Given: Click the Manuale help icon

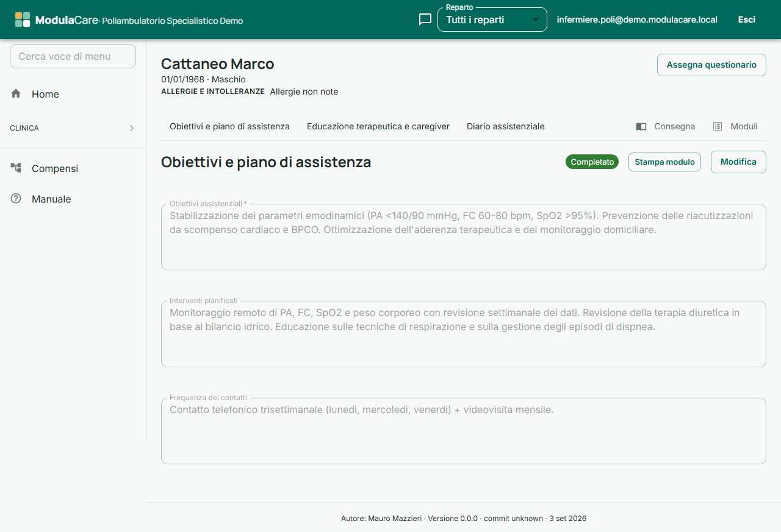Looking at the screenshot, I should (x=16, y=198).
